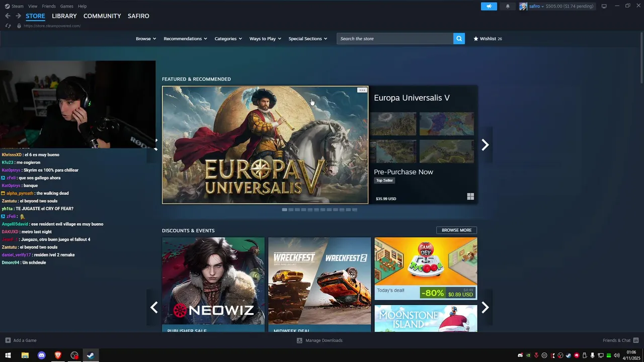Viewport: 644px width, 362px height.
Task: Open Manage Downloads
Action: (319, 340)
